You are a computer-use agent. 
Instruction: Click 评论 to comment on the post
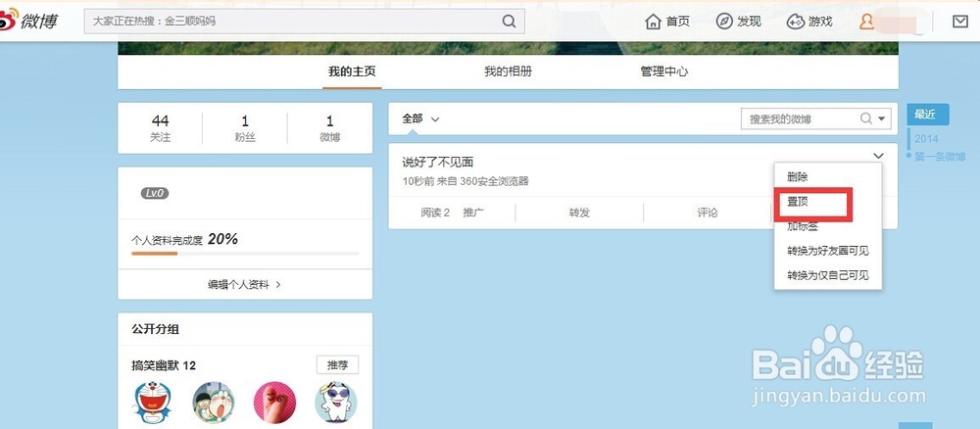tap(708, 213)
